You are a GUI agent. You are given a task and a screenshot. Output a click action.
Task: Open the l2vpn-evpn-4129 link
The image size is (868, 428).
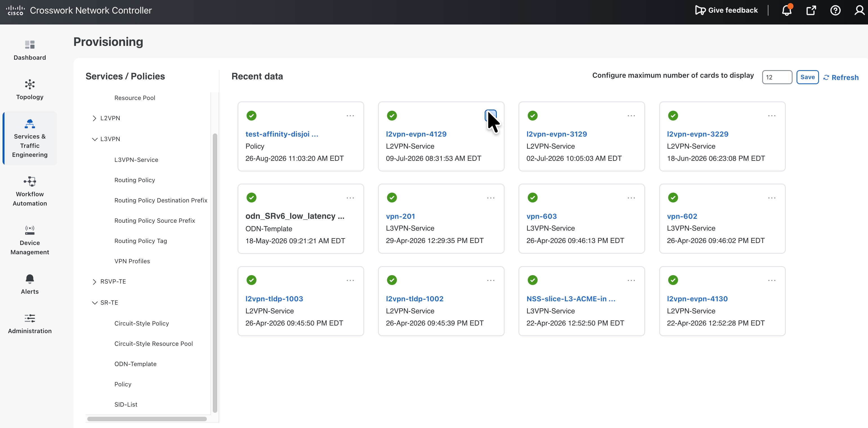click(416, 134)
